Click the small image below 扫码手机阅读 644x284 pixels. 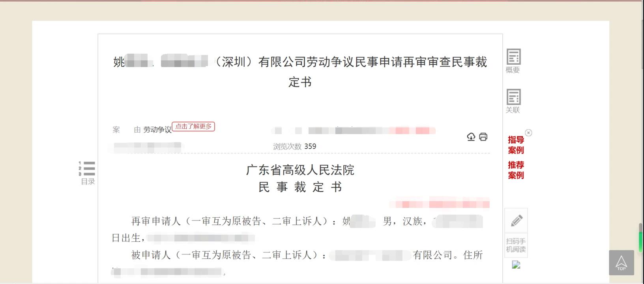coord(516,265)
